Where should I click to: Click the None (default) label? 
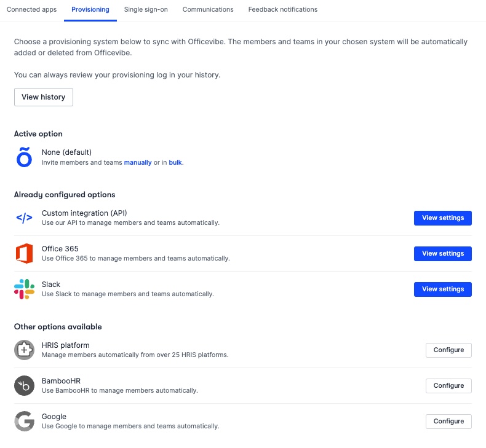(x=66, y=152)
